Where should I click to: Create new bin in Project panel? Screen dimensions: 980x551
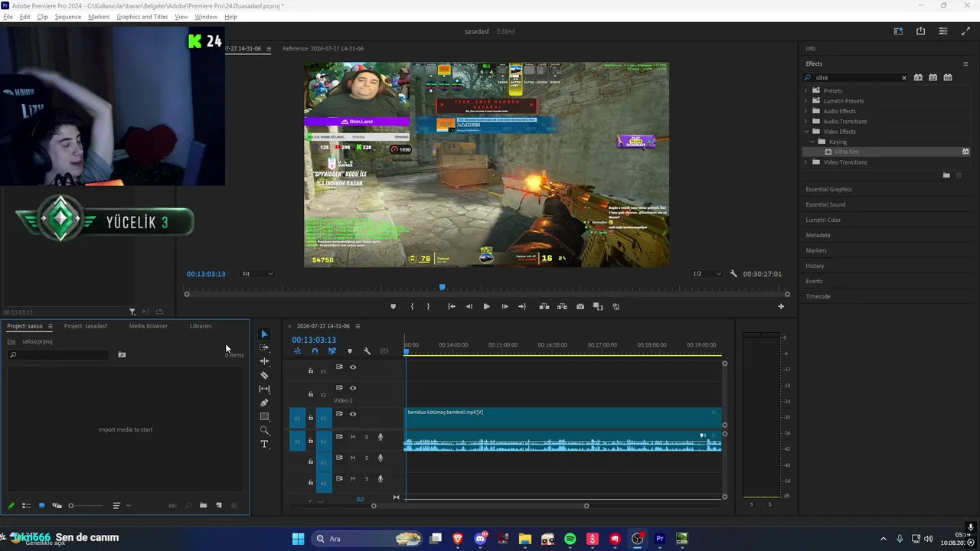(x=203, y=505)
